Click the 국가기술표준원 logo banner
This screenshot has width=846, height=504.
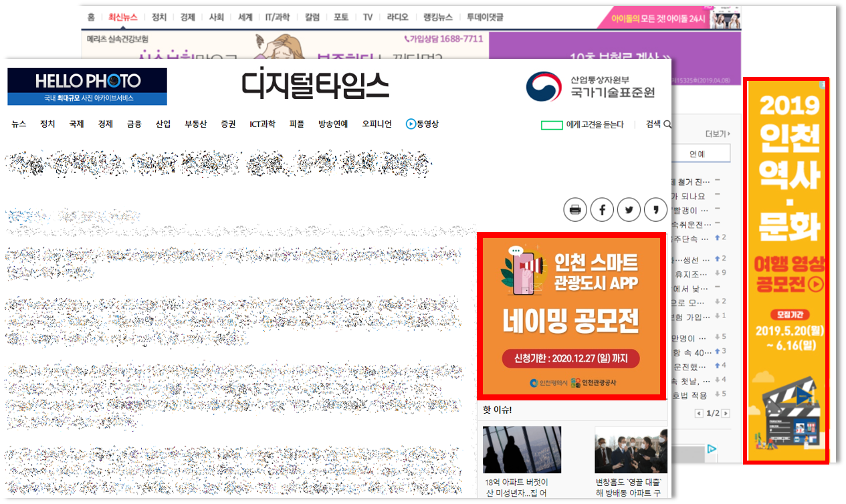point(591,86)
